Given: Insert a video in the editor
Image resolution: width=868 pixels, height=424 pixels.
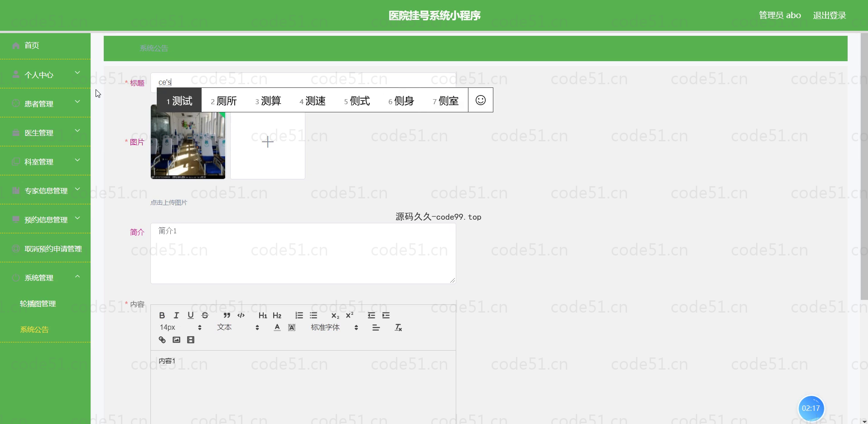Looking at the screenshot, I should click(191, 340).
